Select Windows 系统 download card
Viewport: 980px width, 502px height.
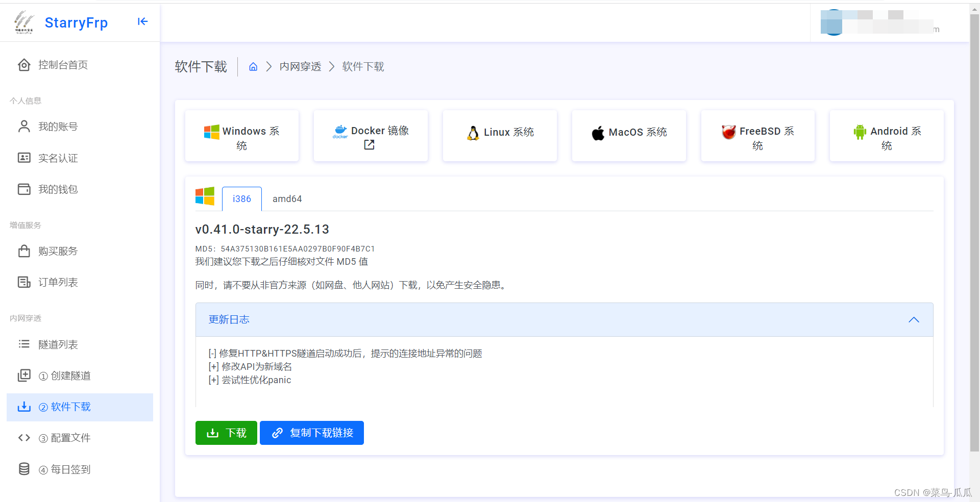(242, 136)
